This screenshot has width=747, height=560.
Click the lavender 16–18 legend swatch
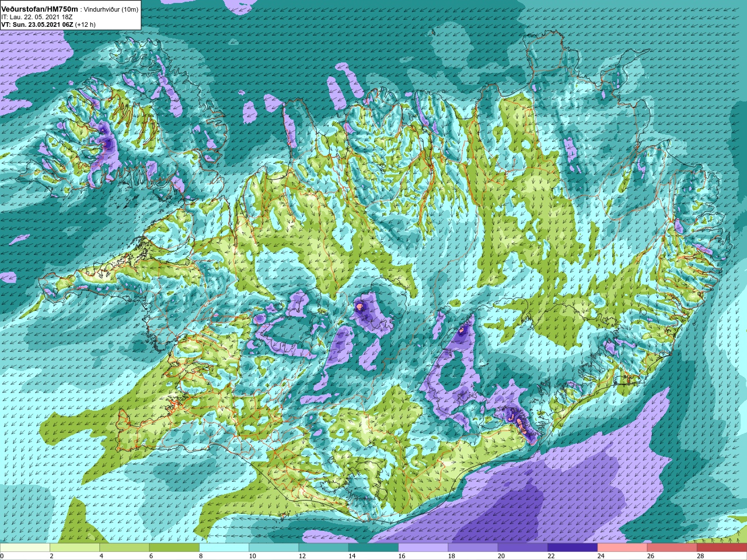423,548
